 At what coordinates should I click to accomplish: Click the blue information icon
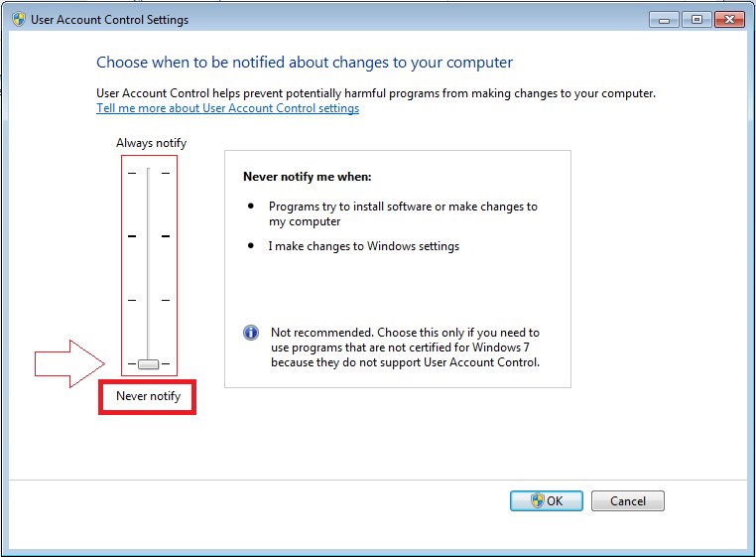(251, 333)
